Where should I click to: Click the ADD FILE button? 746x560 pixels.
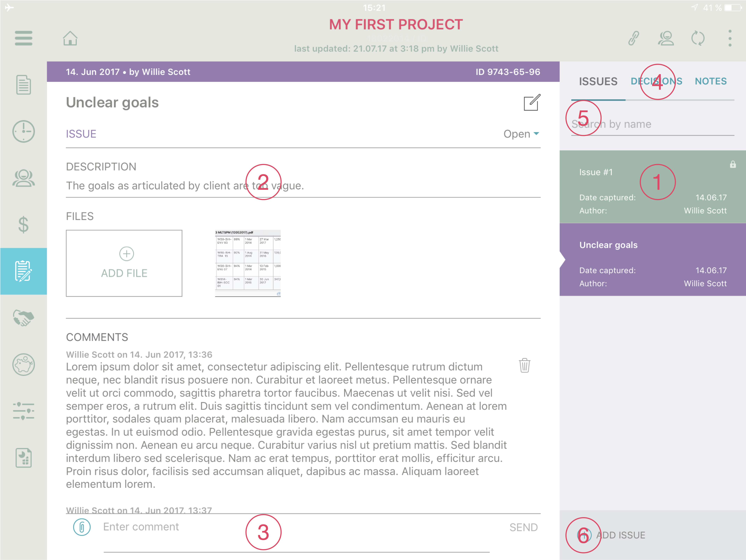(124, 263)
